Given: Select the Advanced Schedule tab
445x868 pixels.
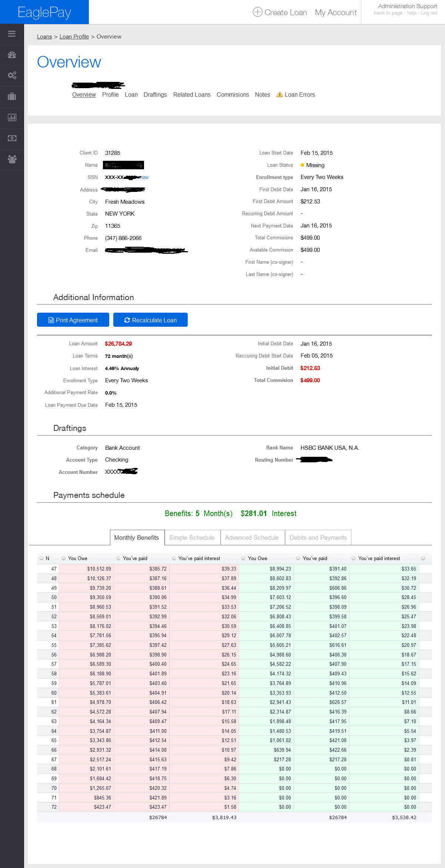Looking at the screenshot, I should coord(252,538).
